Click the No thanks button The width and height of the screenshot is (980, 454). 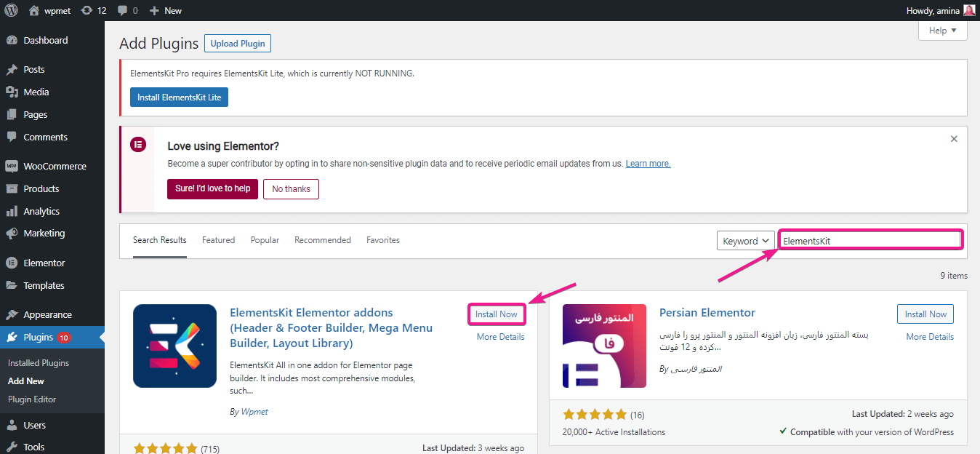[x=291, y=188]
